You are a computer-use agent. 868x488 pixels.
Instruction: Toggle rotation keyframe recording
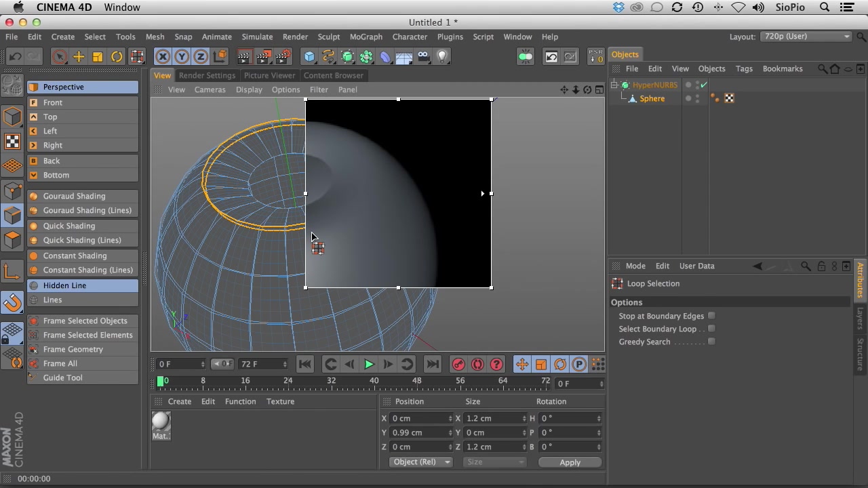tap(560, 365)
